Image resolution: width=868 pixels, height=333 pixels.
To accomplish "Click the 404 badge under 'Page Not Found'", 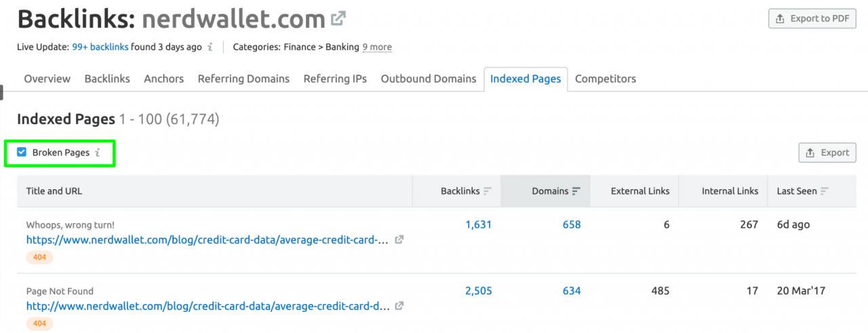I will [39, 324].
